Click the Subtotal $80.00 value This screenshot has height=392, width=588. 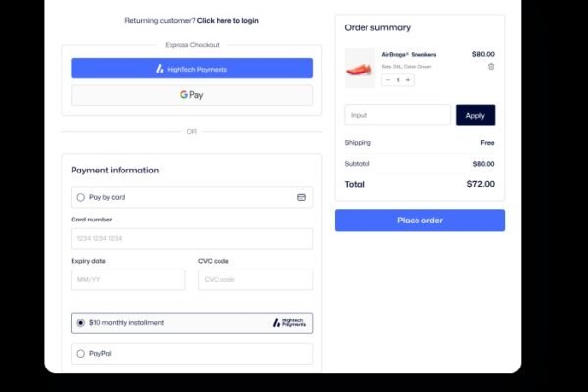click(483, 164)
